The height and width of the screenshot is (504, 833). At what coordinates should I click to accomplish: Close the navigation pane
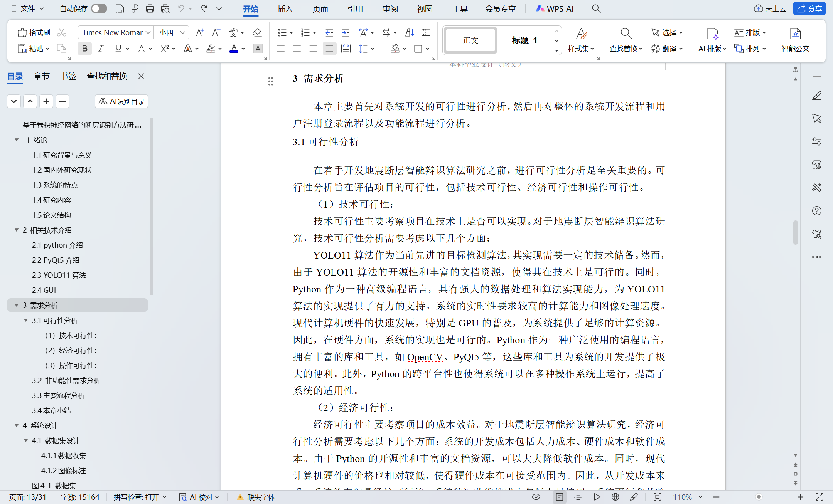(141, 76)
